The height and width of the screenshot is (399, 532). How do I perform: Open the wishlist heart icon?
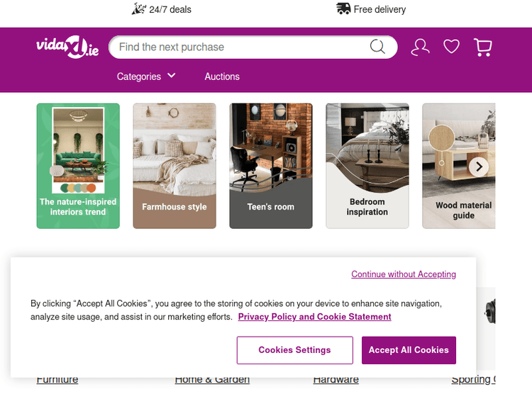coord(451,47)
